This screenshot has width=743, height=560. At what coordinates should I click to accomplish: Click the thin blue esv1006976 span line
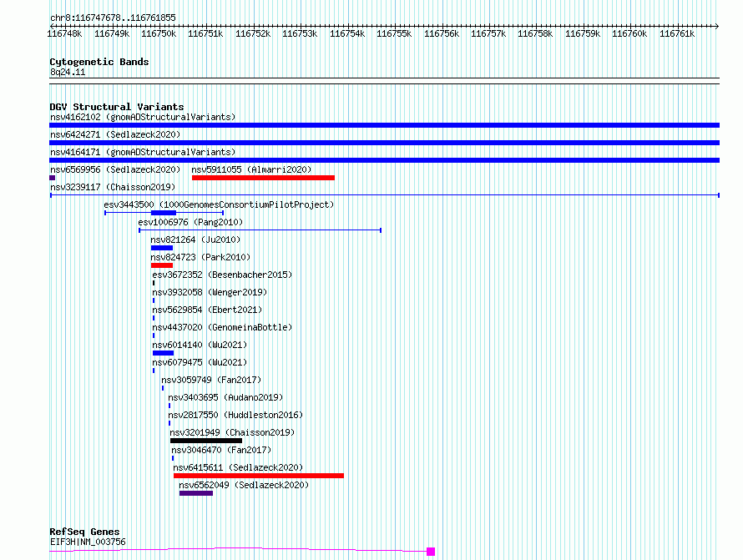pos(260,230)
